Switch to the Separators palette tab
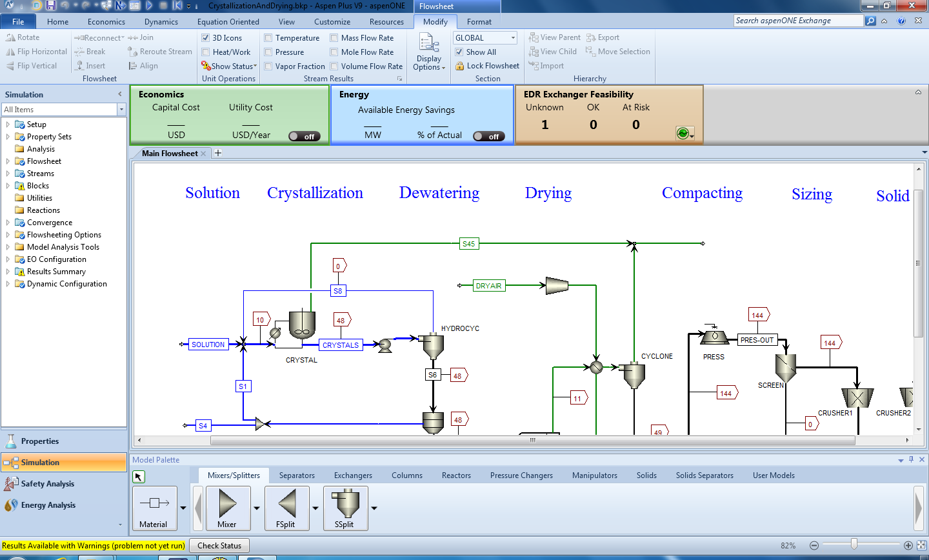 (x=297, y=475)
